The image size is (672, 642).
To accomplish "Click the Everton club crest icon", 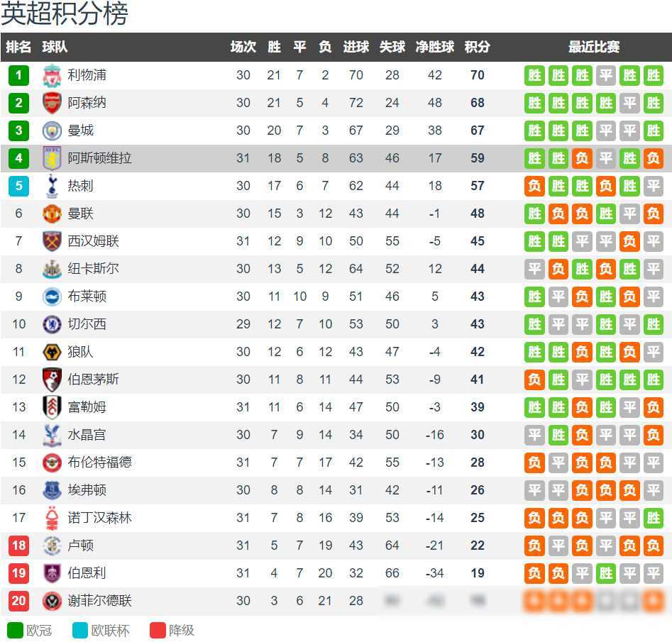I will click(x=52, y=490).
